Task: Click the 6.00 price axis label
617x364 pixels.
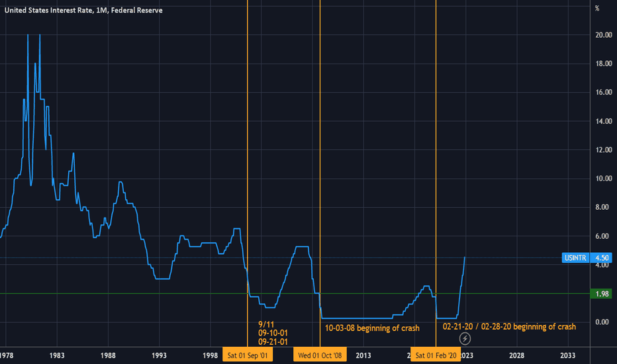Action: 602,236
